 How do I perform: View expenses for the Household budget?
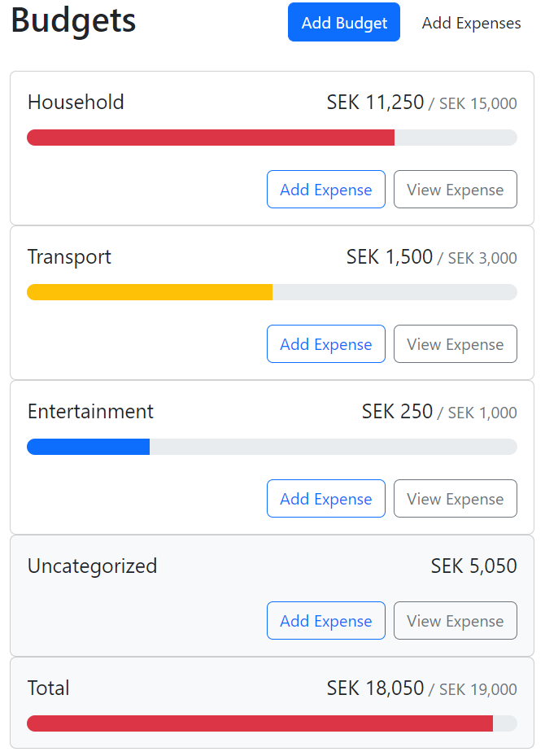[455, 189]
